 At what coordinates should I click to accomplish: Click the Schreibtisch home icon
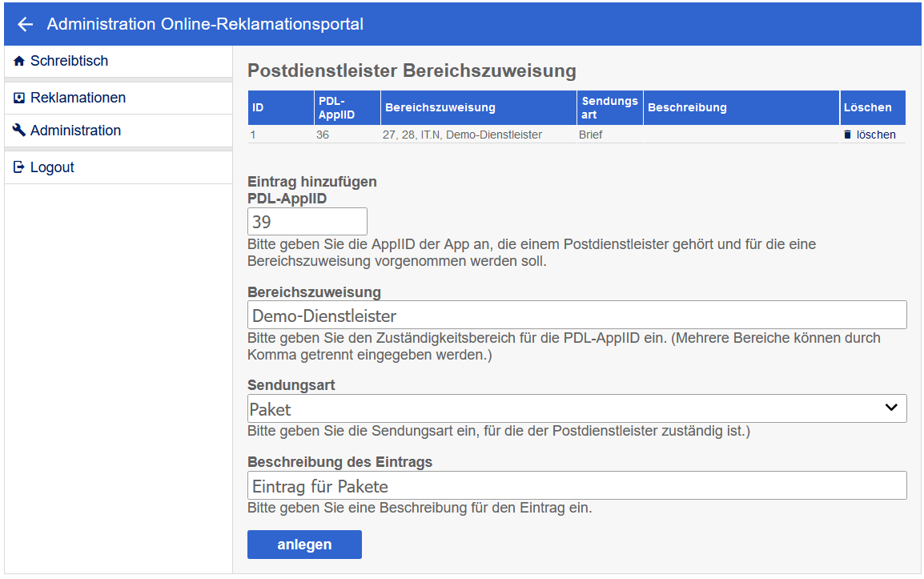[x=19, y=61]
